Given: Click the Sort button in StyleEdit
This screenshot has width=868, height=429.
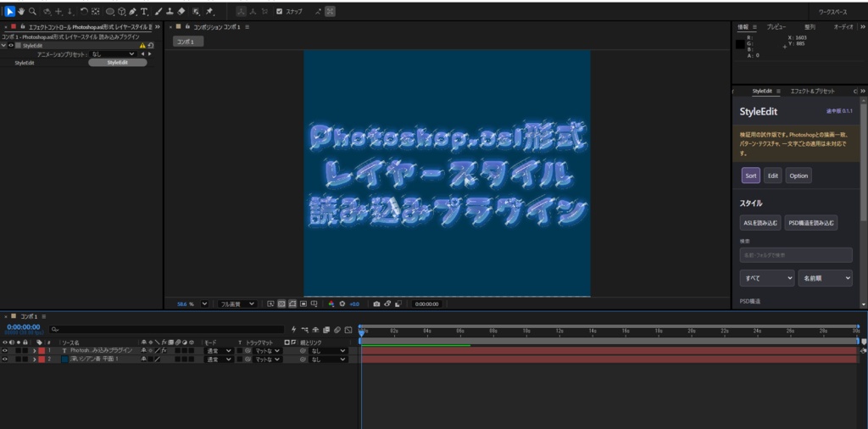Looking at the screenshot, I should pyautogui.click(x=751, y=175).
